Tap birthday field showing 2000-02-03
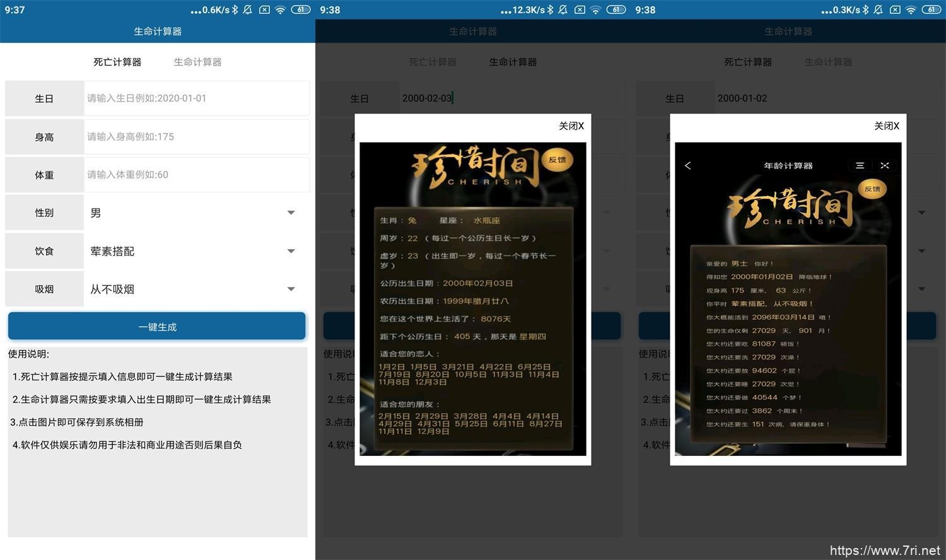Viewport: 946px width, 560px height. pos(512,98)
